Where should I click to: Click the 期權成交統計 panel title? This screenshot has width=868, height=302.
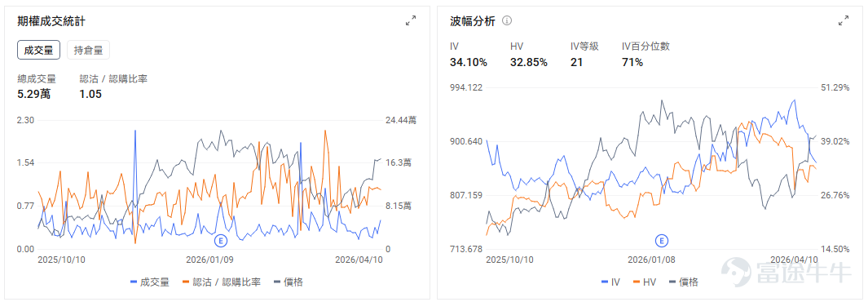[51, 21]
